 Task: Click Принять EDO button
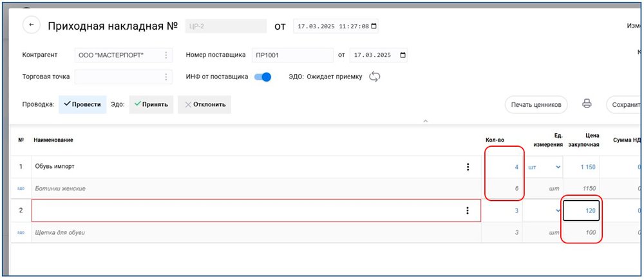pos(151,104)
